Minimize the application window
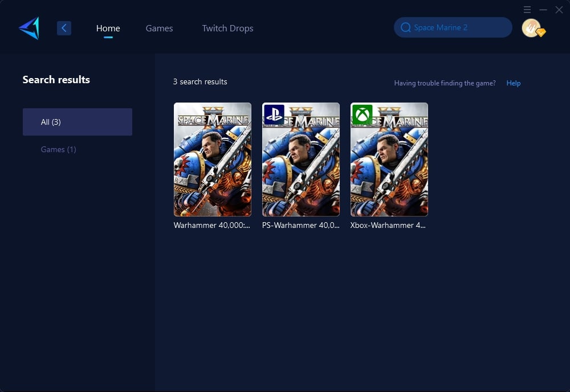The height and width of the screenshot is (392, 570). tap(543, 10)
